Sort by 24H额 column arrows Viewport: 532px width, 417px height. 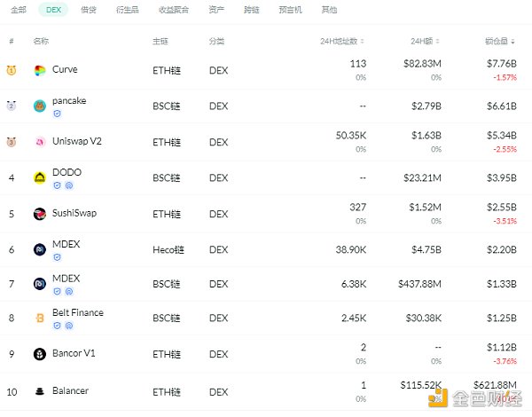[439, 42]
